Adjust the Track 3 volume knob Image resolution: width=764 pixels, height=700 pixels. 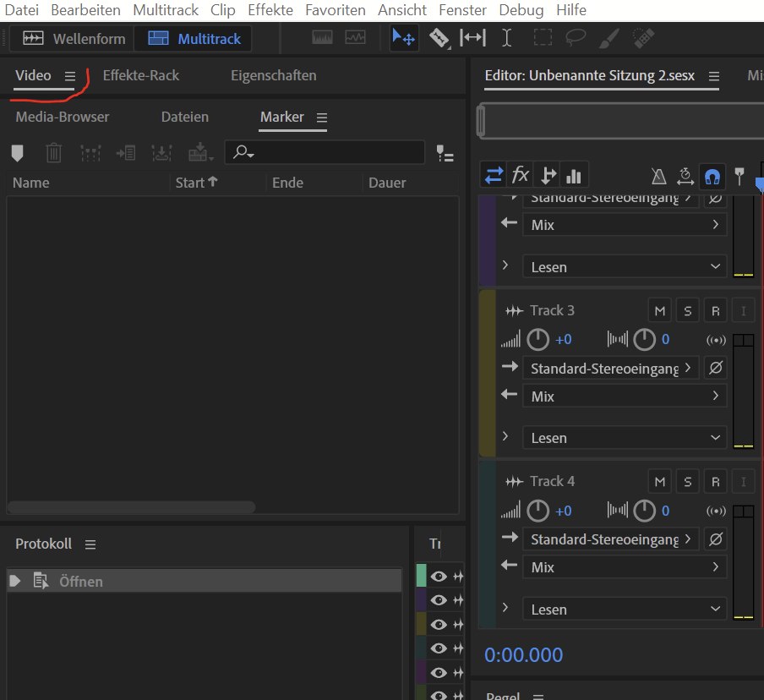click(x=537, y=339)
